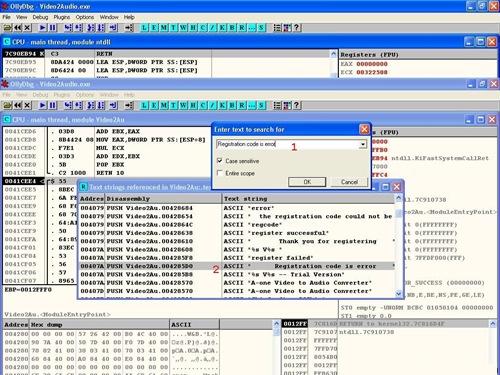The height and width of the screenshot is (375, 500).
Task: Click the Open file icon in the topmost toolbar
Action: coord(7,28)
